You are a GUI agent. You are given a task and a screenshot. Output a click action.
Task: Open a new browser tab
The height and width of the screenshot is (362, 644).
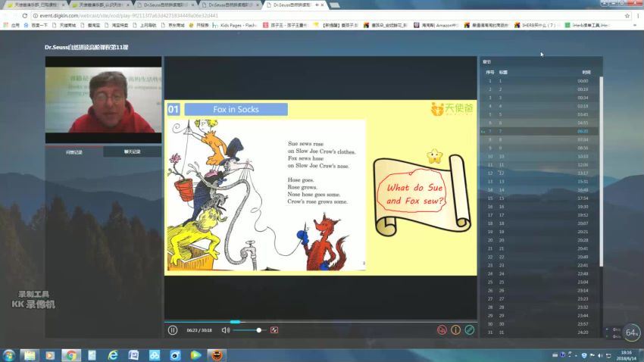coord(335,5)
